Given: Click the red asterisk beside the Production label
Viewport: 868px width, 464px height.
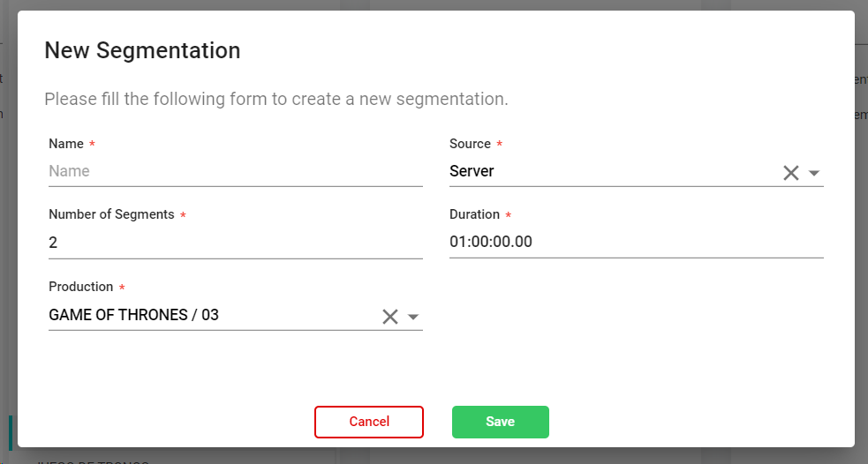Looking at the screenshot, I should 122,288.
